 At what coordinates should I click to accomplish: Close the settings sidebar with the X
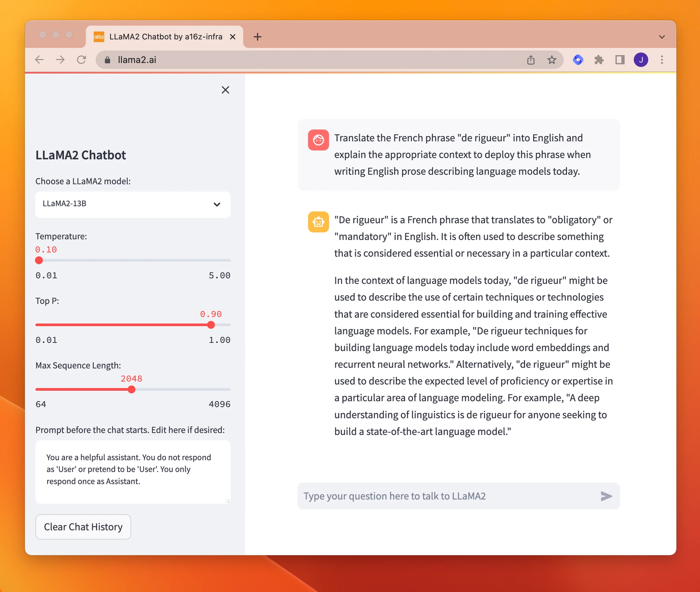225,90
